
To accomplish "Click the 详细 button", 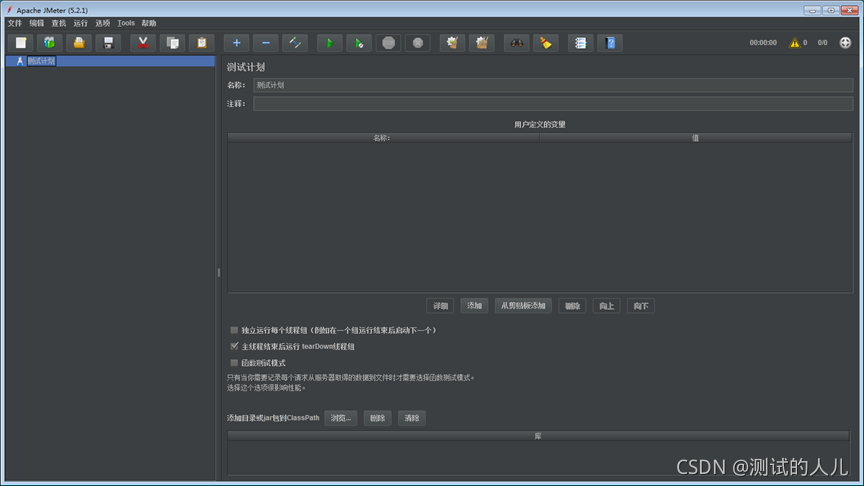I will click(440, 306).
